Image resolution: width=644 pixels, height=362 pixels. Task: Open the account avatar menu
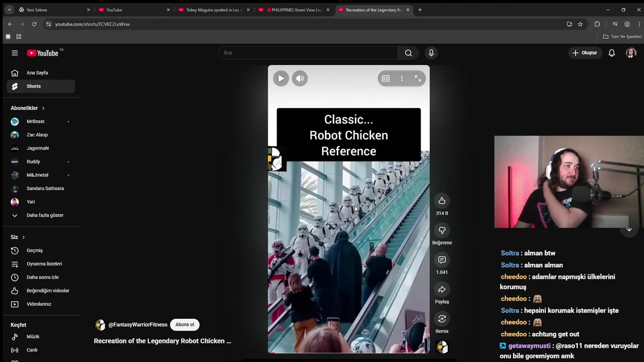[x=631, y=53]
